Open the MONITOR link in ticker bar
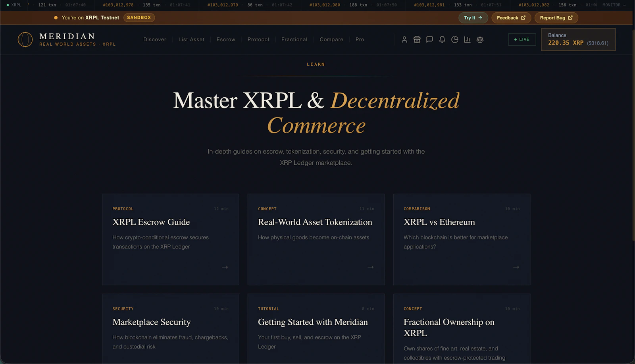 [x=614, y=5]
